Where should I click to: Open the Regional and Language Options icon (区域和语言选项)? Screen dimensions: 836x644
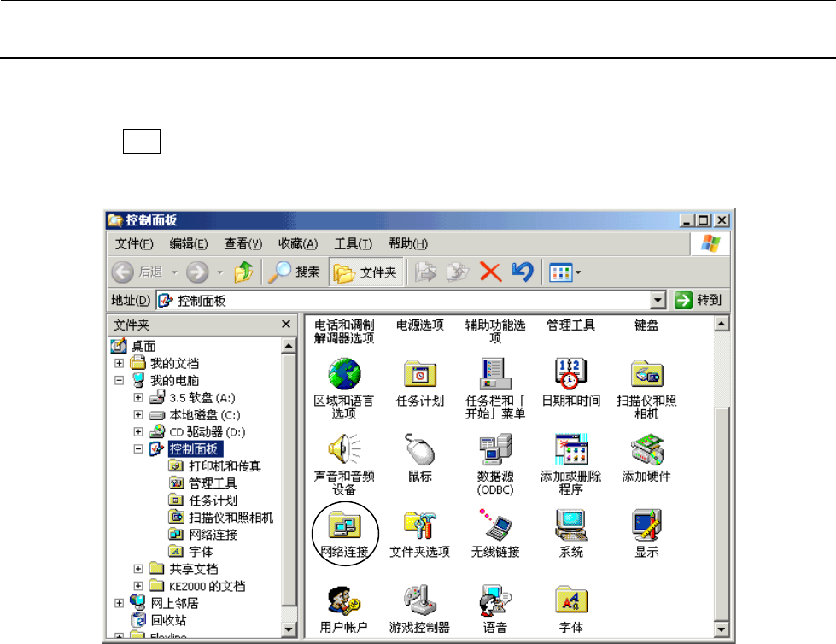[344, 388]
